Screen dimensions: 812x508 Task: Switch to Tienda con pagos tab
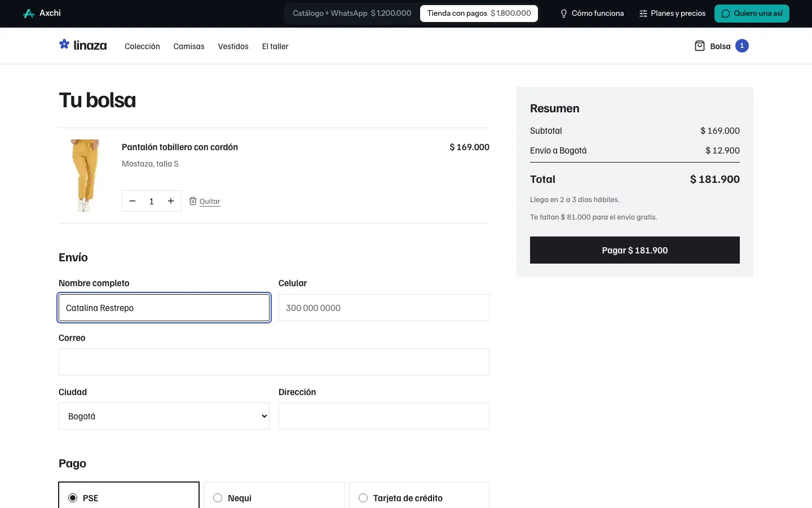[x=479, y=14]
